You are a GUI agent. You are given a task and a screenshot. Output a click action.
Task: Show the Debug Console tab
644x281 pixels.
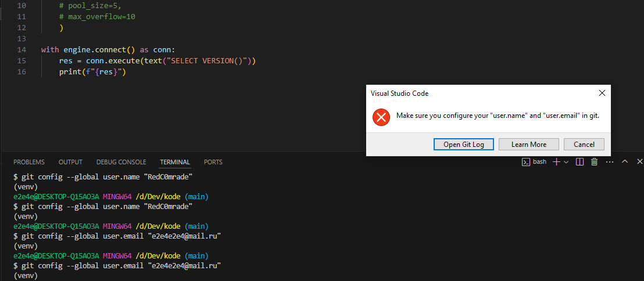coord(121,162)
